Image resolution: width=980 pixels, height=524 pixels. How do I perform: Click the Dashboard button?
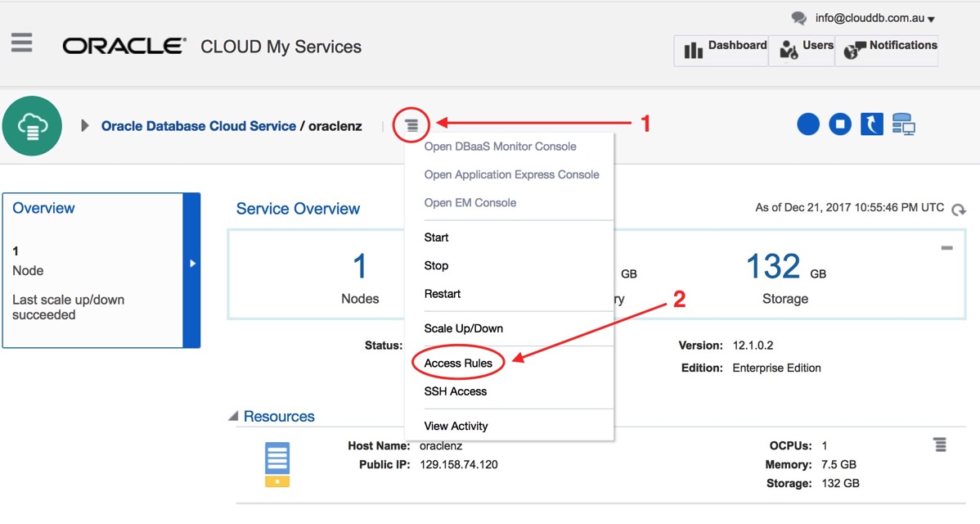722,49
